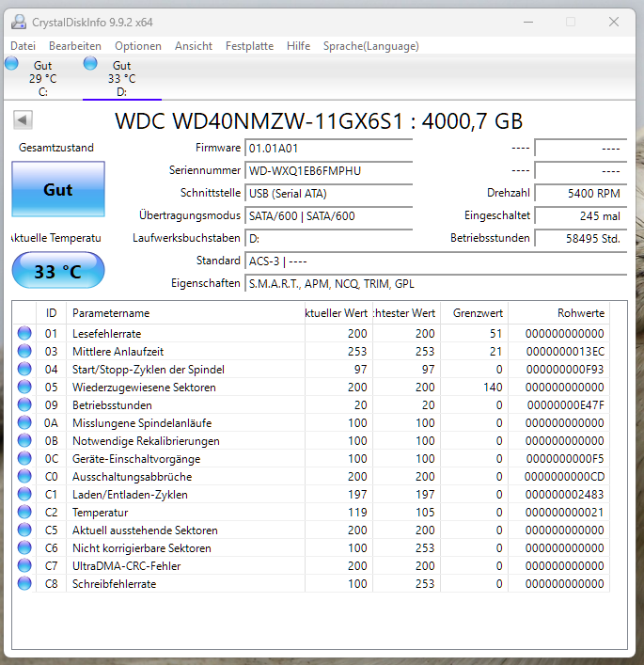Screen dimensions: 644x665
Task: Click status orb of Betriebsstunden row 09
Action: point(24,404)
